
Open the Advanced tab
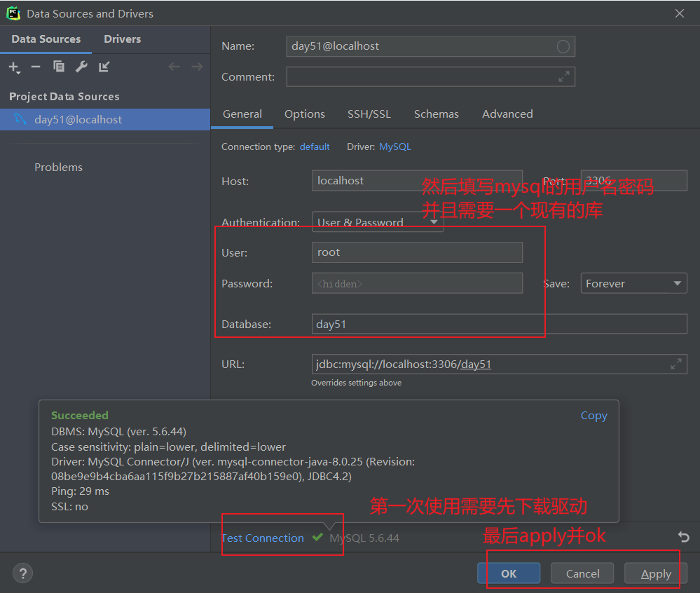(507, 114)
